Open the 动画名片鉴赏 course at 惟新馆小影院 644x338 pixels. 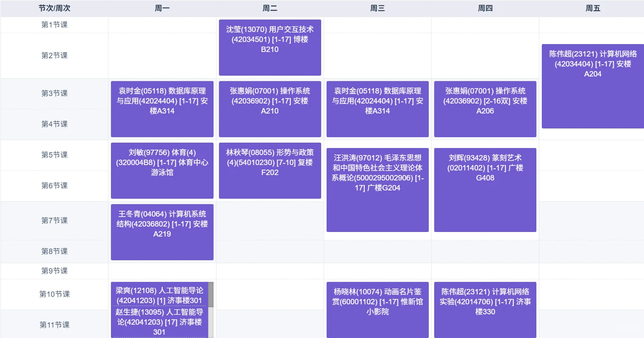(377, 310)
